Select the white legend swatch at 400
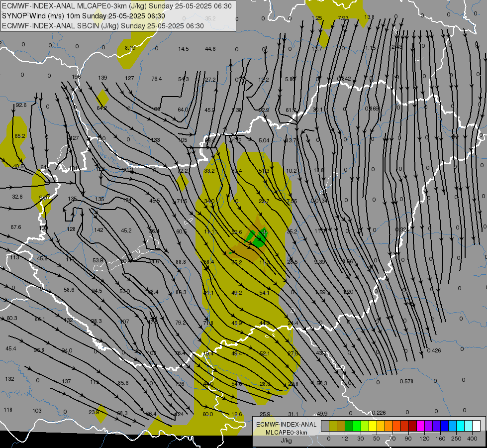 click(477, 426)
